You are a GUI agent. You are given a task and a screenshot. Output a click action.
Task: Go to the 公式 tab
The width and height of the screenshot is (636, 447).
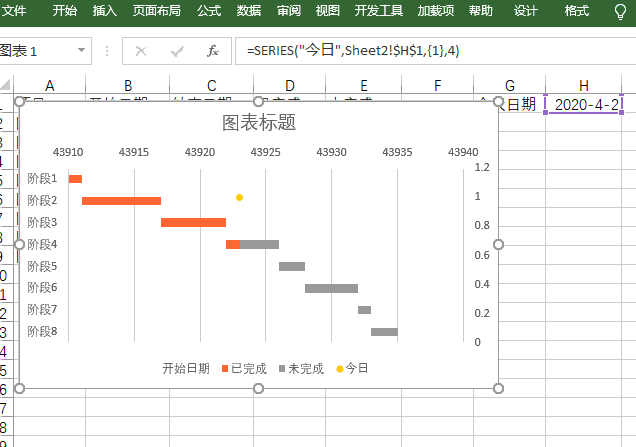[x=209, y=11]
